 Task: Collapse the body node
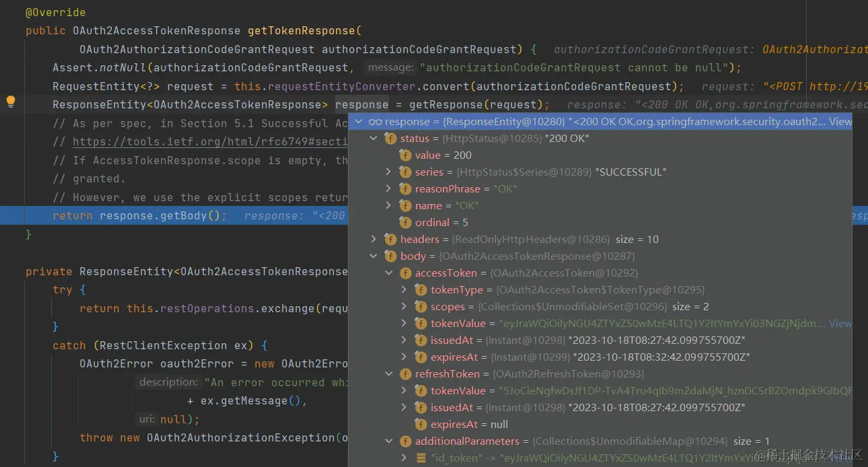point(373,256)
